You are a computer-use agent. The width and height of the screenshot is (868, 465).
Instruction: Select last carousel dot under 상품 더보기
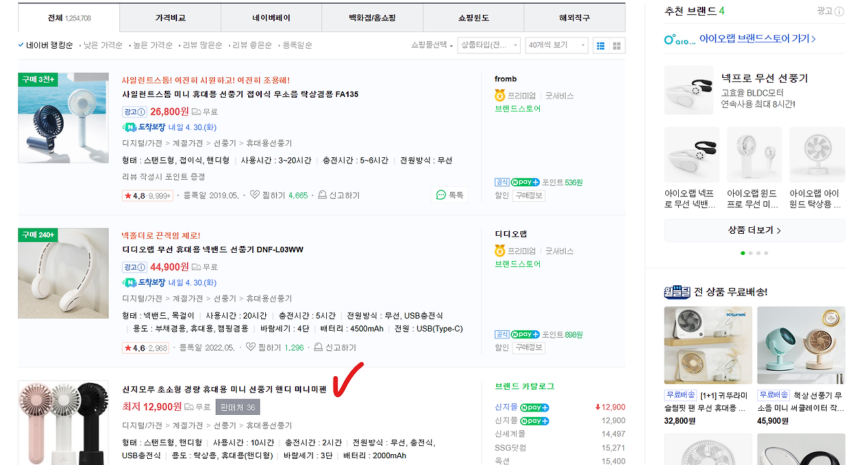pos(766,253)
